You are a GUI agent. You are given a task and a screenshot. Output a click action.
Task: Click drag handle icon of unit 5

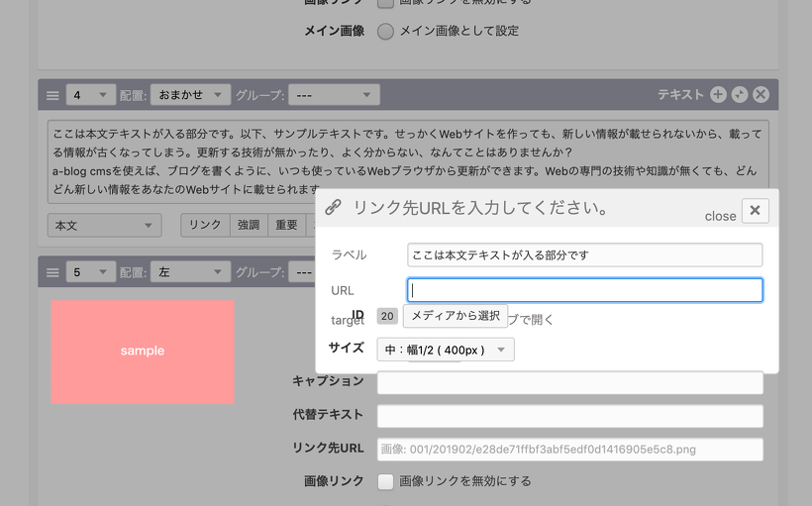[x=52, y=271]
